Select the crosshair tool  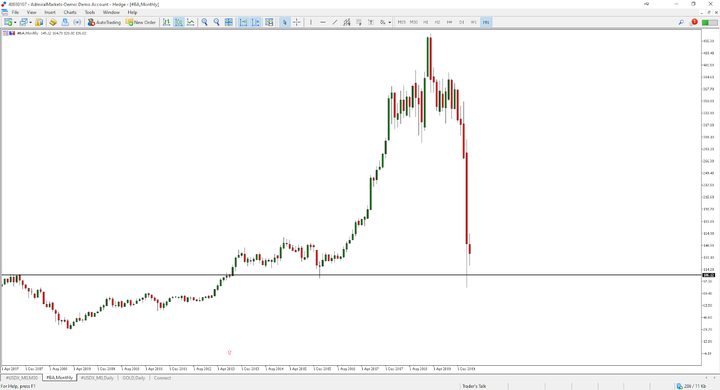[297, 22]
